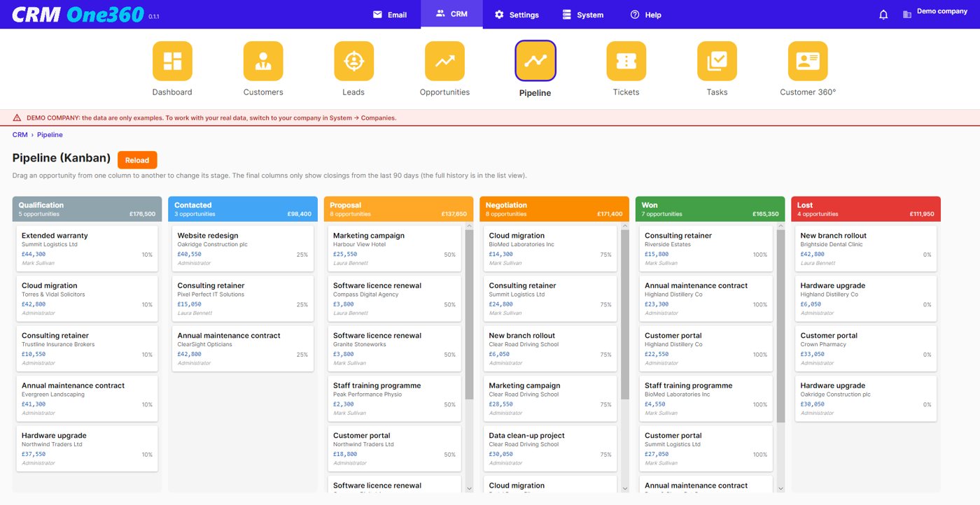Open the Northwind Traders Hardware upgrade card
The image size is (980, 505).
click(87, 448)
